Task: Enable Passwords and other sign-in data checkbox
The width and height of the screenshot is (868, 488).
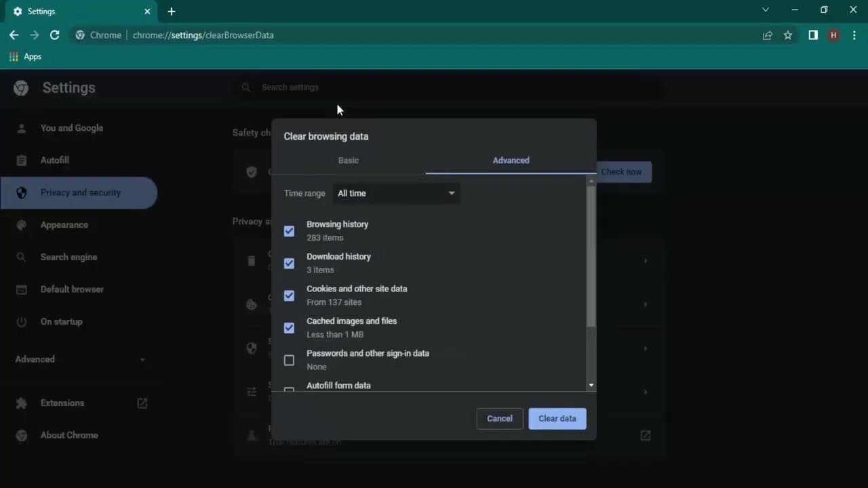Action: (x=289, y=360)
